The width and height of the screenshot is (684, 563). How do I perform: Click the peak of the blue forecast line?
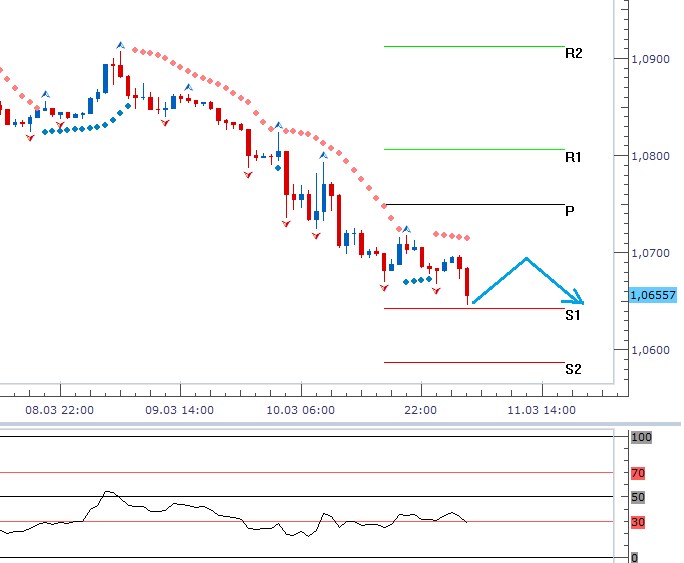(526, 259)
